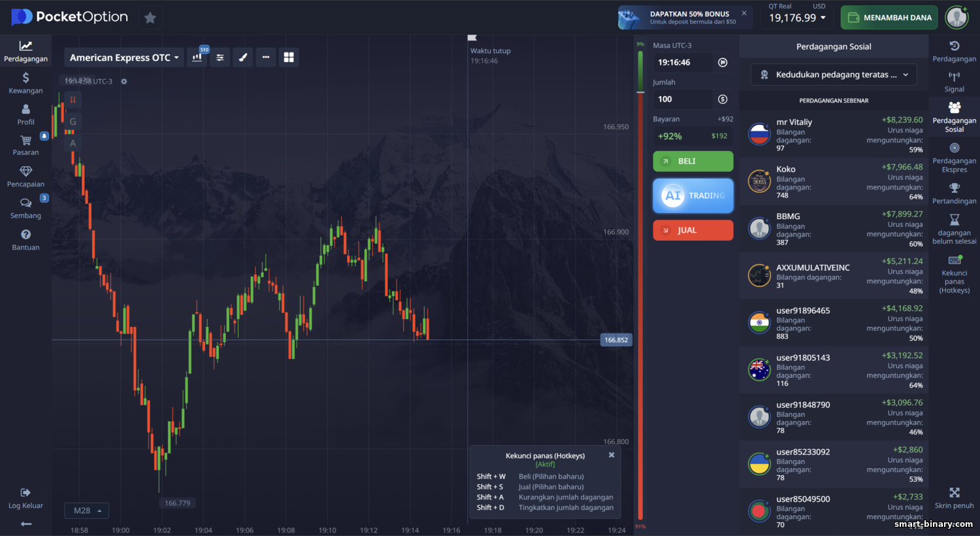Open the Pertandingan tournaments tab

pyautogui.click(x=954, y=193)
